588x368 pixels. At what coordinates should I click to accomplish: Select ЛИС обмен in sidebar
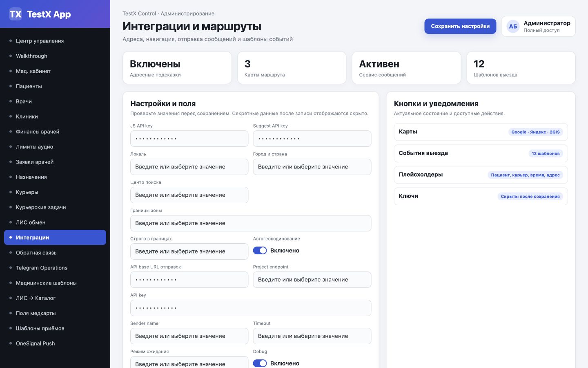(55, 222)
